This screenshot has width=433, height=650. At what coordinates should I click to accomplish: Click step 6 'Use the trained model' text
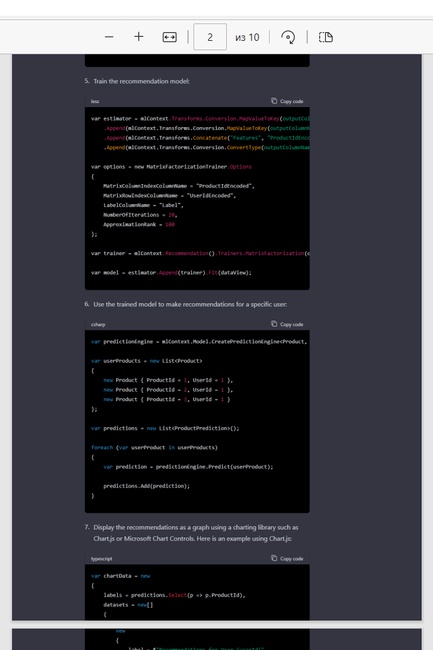pyautogui.click(x=190, y=304)
